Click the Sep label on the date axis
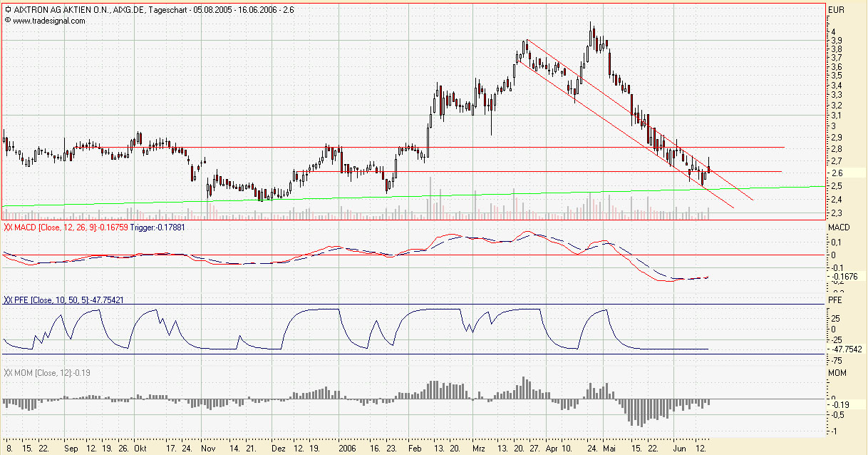 click(x=71, y=449)
